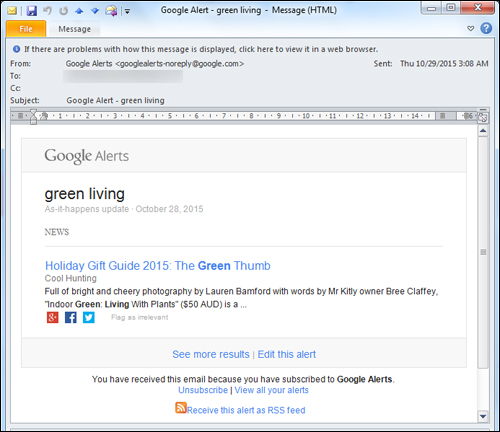The height and width of the screenshot is (432, 500).
Task: Click the Google Alerts logo
Action: point(87,156)
